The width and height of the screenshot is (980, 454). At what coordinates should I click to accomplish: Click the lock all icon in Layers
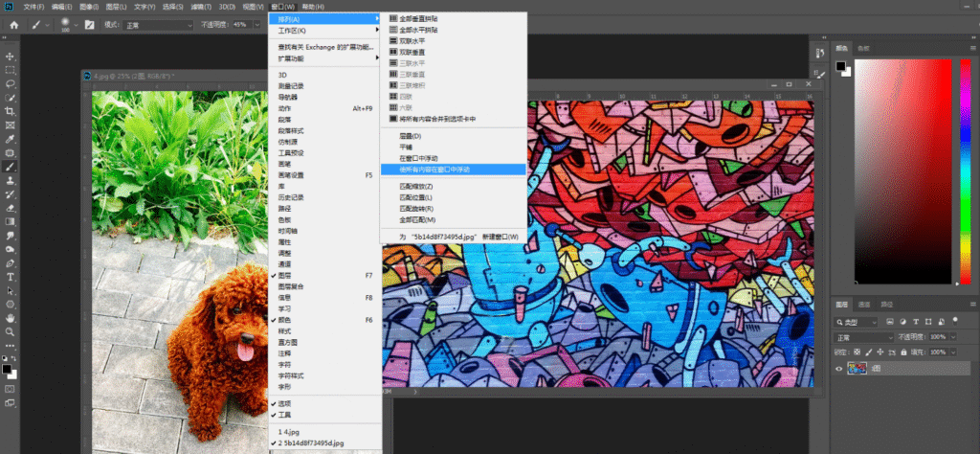tap(903, 352)
